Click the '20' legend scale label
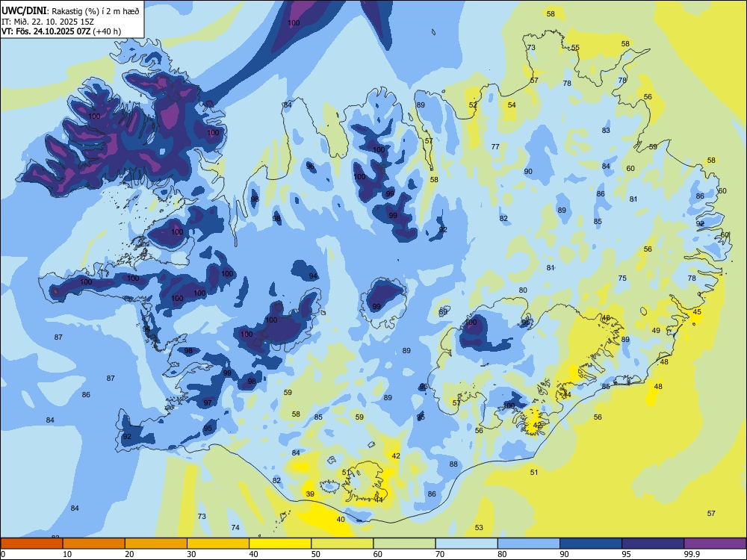747x560 pixels. coord(129,554)
